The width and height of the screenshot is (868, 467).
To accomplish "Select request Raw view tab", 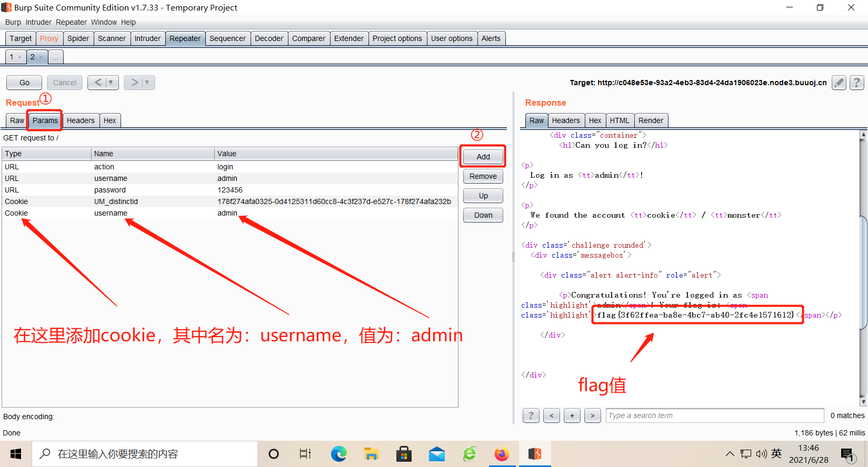I will pos(17,120).
